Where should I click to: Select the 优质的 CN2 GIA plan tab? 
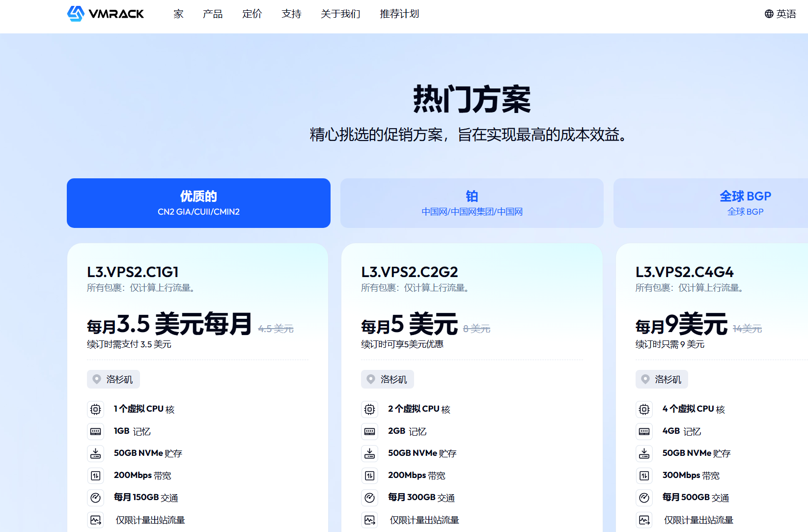198,203
